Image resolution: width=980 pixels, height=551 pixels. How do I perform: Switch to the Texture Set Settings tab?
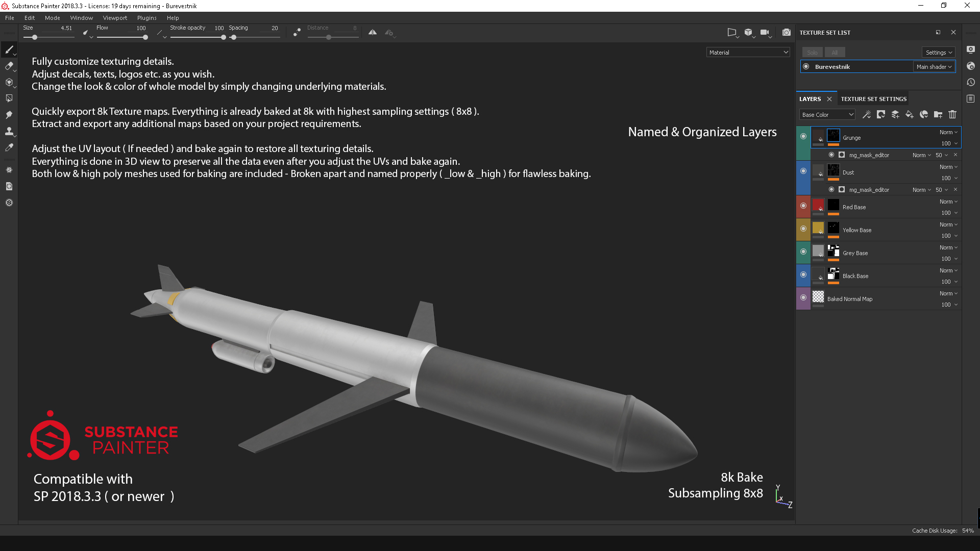(873, 98)
